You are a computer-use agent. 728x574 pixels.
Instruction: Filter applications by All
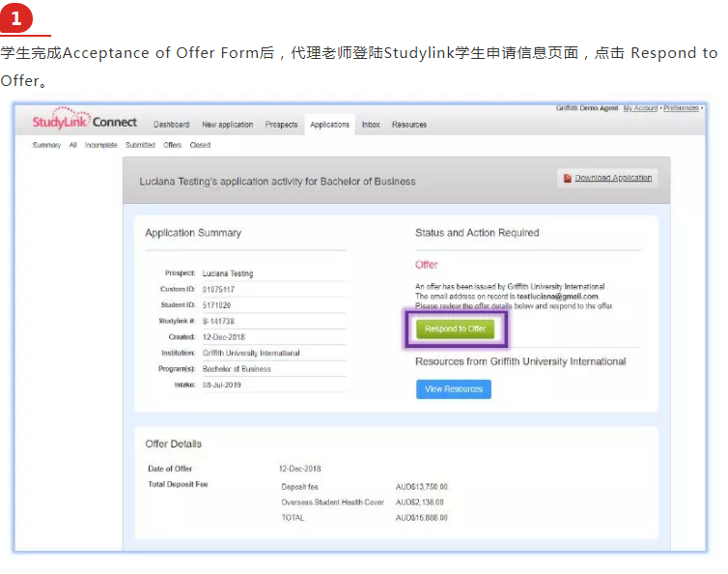[73, 145]
